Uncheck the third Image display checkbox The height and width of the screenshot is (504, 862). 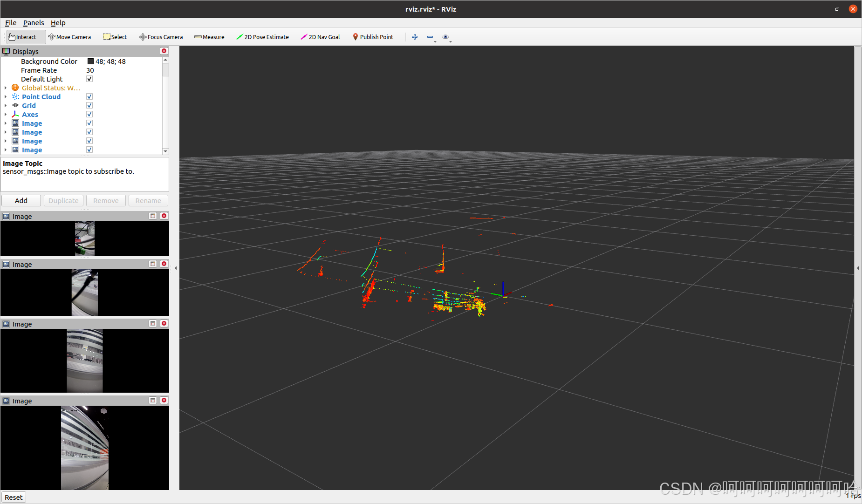(89, 141)
